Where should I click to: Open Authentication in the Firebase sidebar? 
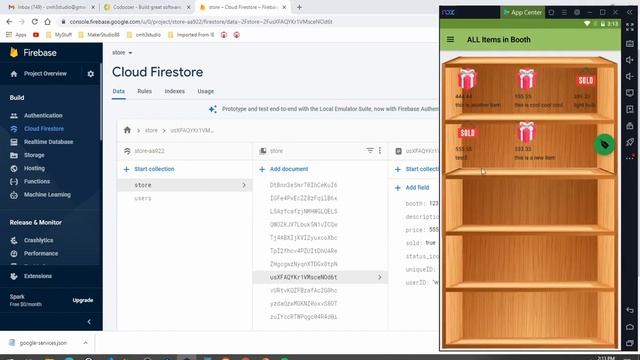click(43, 116)
